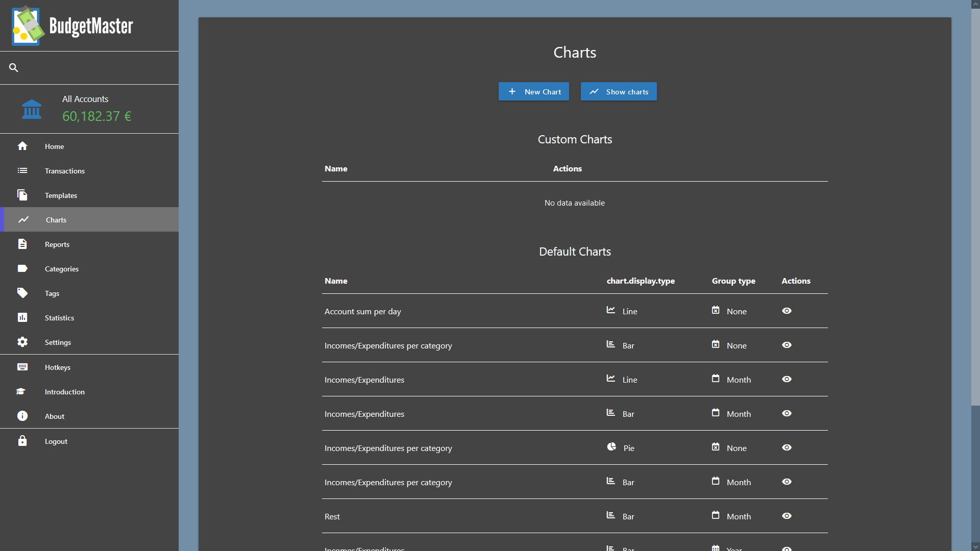Click the Bar chart icon in the Rest row
The height and width of the screenshot is (551, 980).
coord(610,515)
